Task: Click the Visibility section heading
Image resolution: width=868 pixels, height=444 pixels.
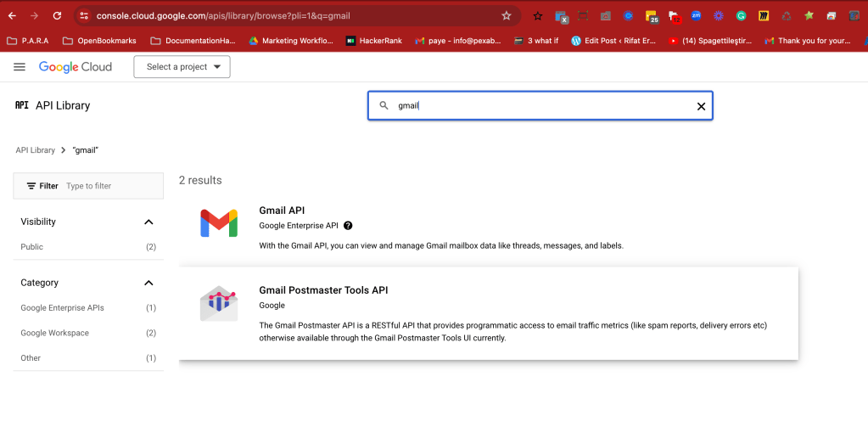Action: [38, 222]
